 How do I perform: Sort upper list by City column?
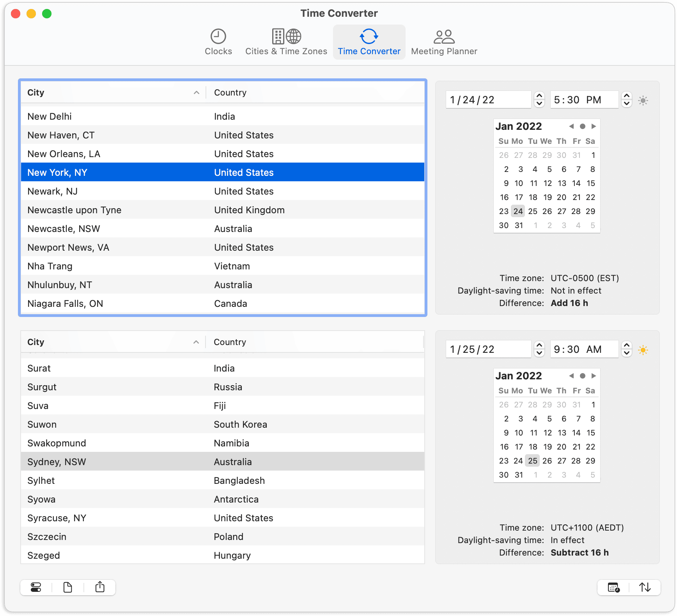click(113, 92)
